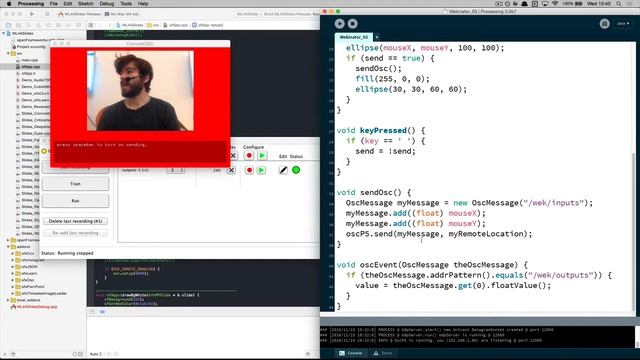
Task: Show the Xcode find navigator magnifier icon
Action: click(28, 25)
